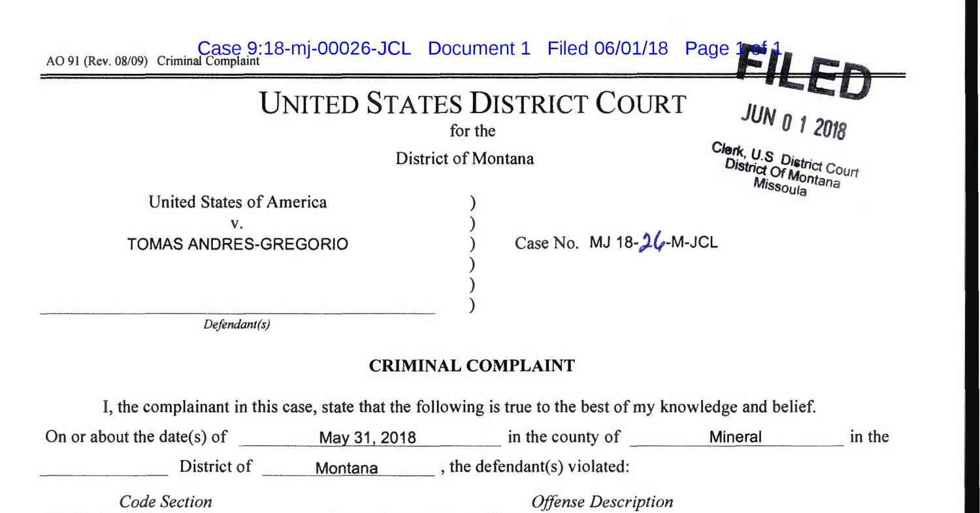Click the "Document 1" header label

point(479,48)
